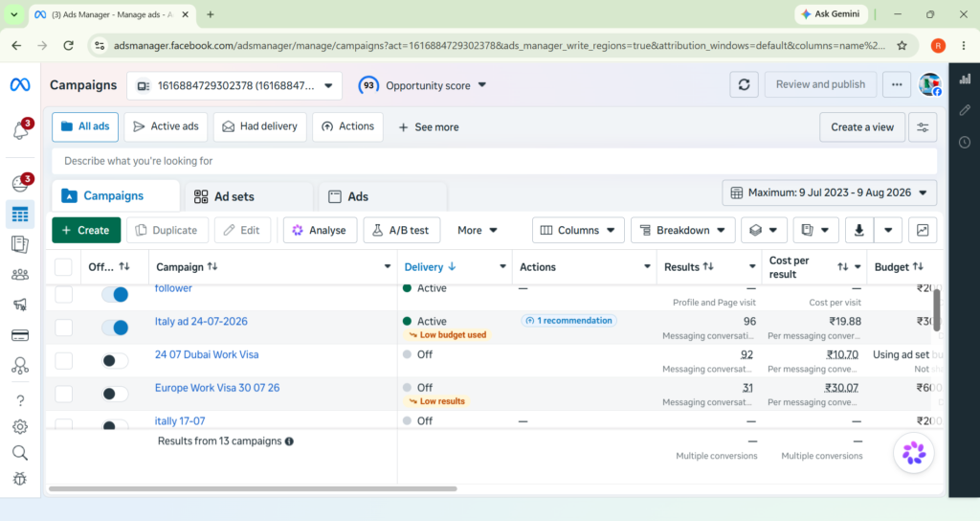
Task: Check the Europe Work Visa 30 07 26 row checkbox
Action: 63,394
